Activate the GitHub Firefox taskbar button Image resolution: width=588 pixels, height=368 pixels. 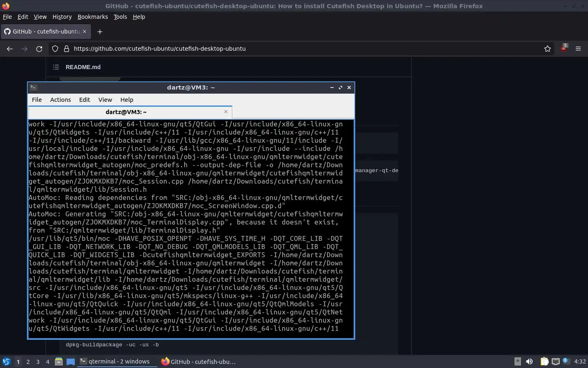coord(199,361)
